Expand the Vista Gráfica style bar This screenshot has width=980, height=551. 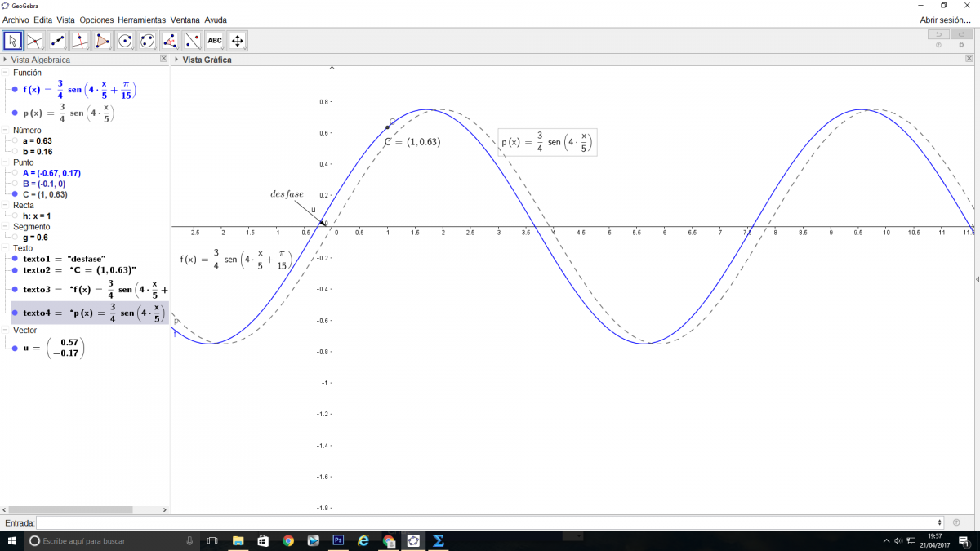(177, 60)
